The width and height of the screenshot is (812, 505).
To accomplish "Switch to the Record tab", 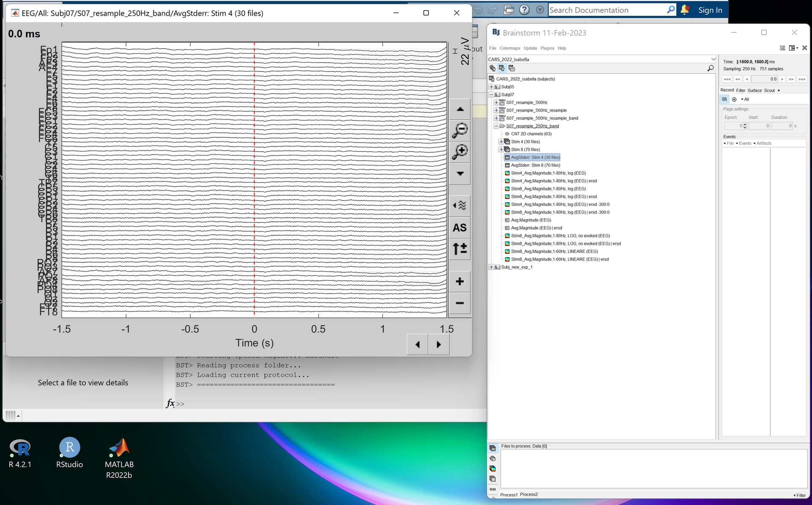I will pos(727,90).
